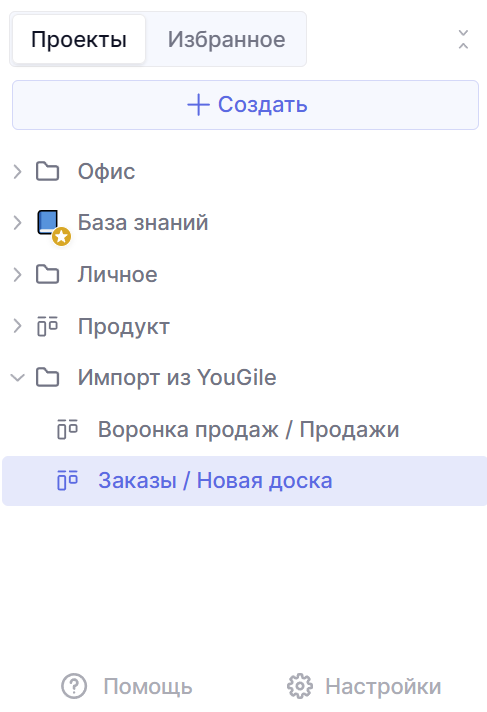Screen dimensions: 487x712
Task: Collapse the sidebar with top-right double chevron
Action: [463, 40]
